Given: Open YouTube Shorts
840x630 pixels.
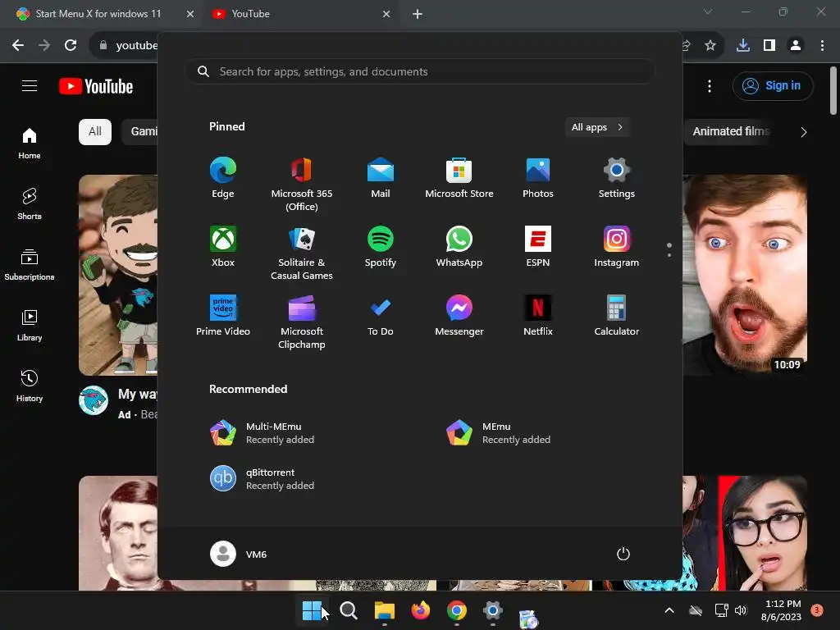Looking at the screenshot, I should click(x=30, y=204).
